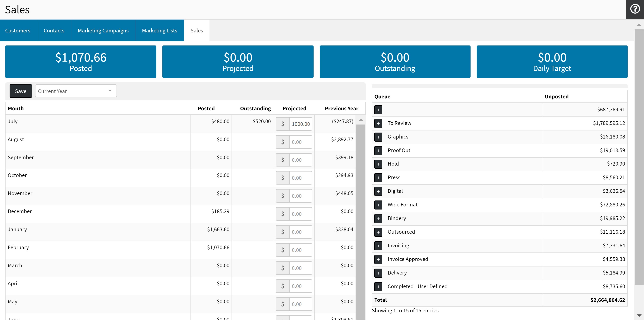Expand the Delivery queue row
The width and height of the screenshot is (644, 320).
coord(378,273)
